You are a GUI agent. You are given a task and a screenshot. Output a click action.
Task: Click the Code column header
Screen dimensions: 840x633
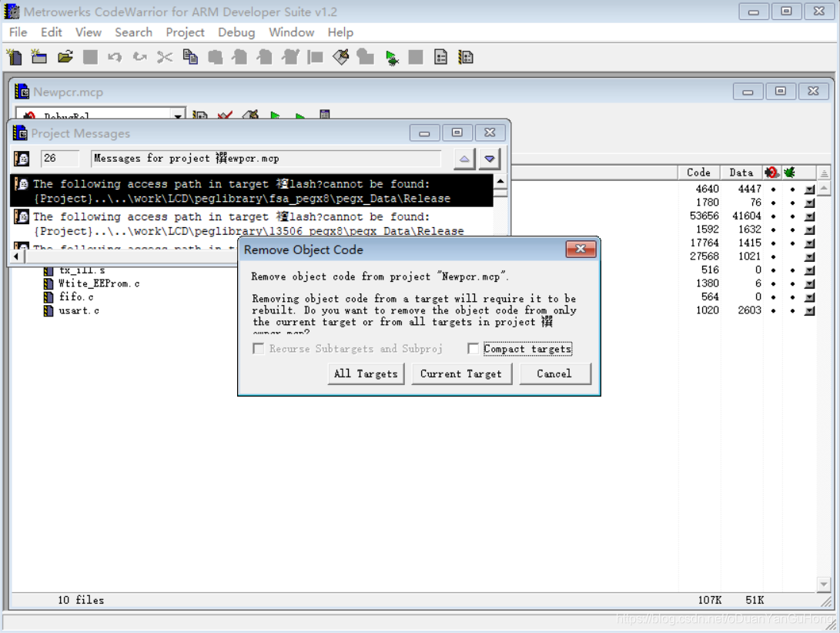point(698,172)
